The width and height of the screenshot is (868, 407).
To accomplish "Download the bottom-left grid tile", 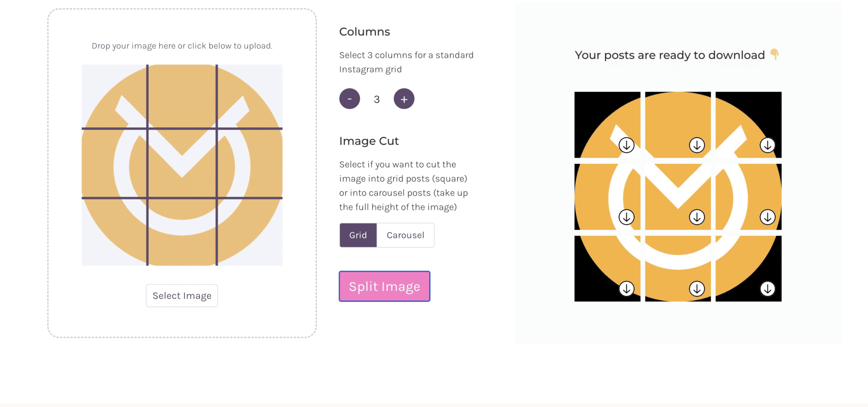I will pyautogui.click(x=626, y=288).
